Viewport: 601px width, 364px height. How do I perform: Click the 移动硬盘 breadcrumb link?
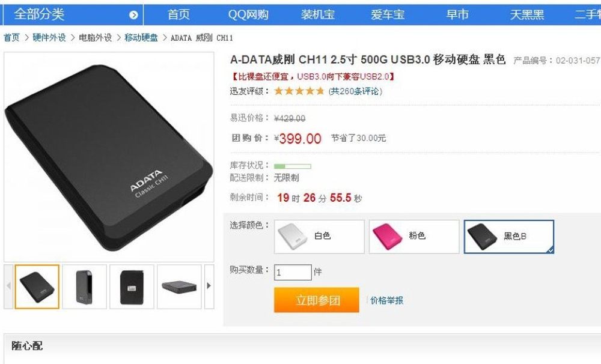[141, 38]
